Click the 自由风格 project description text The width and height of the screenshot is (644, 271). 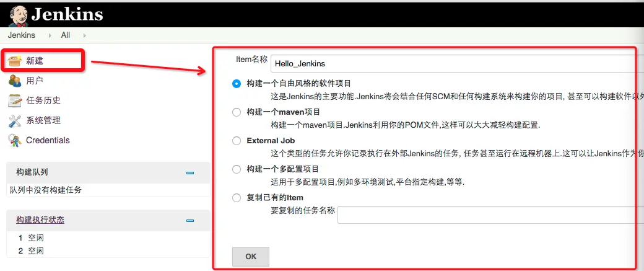point(457,97)
